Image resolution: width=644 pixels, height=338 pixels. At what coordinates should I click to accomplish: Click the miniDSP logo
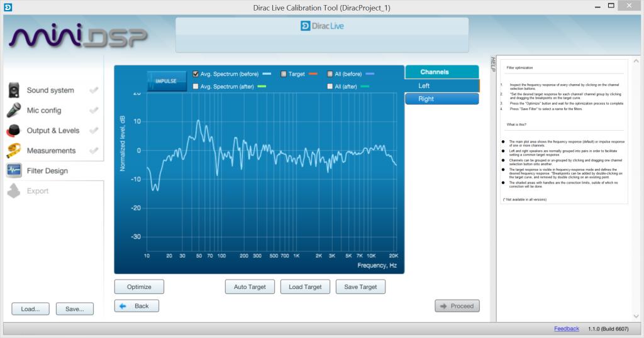tap(78, 36)
